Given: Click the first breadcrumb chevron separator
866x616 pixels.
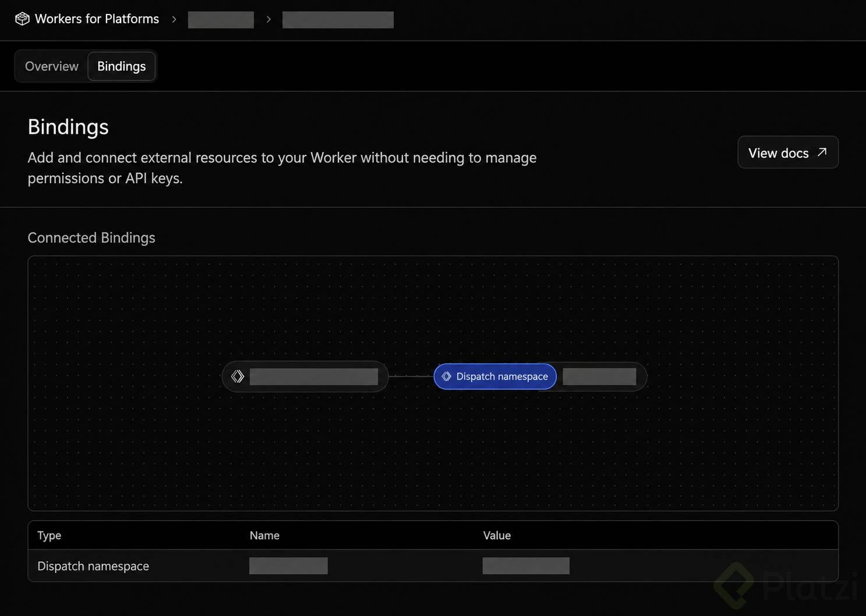Looking at the screenshot, I should [x=174, y=19].
